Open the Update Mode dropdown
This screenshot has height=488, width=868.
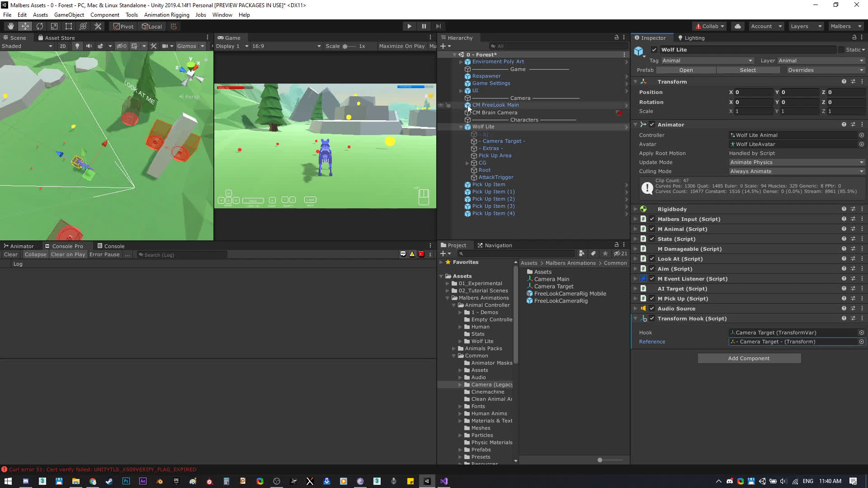tap(797, 162)
